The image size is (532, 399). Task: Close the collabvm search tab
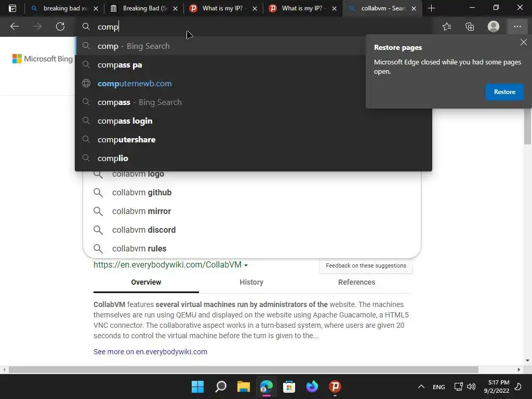414,8
